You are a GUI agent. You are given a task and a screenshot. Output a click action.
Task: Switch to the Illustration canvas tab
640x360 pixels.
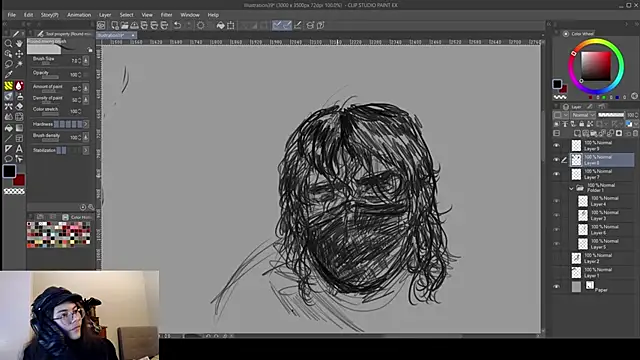[x=116, y=36]
